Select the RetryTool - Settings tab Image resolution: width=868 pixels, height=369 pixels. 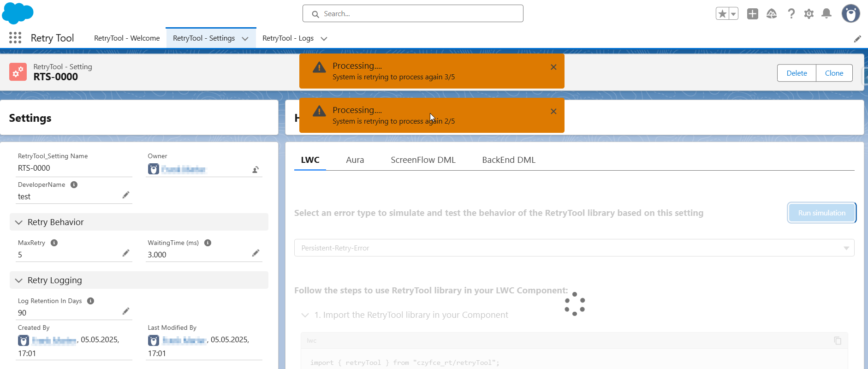coord(204,38)
